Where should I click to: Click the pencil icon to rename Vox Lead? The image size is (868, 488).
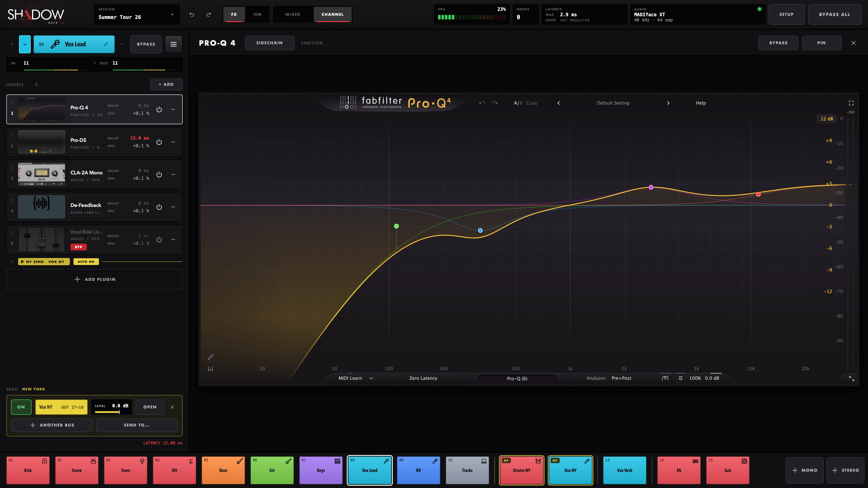click(106, 44)
